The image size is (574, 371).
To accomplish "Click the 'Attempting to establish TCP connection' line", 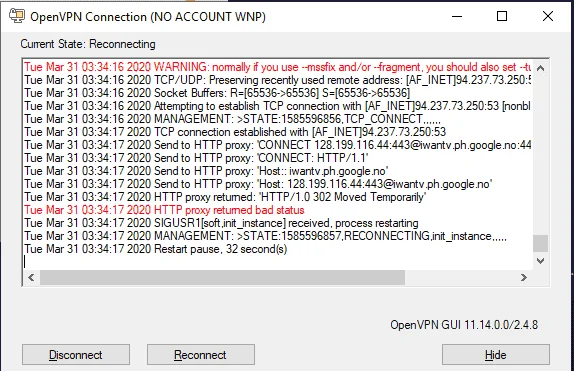I will tap(277, 106).
